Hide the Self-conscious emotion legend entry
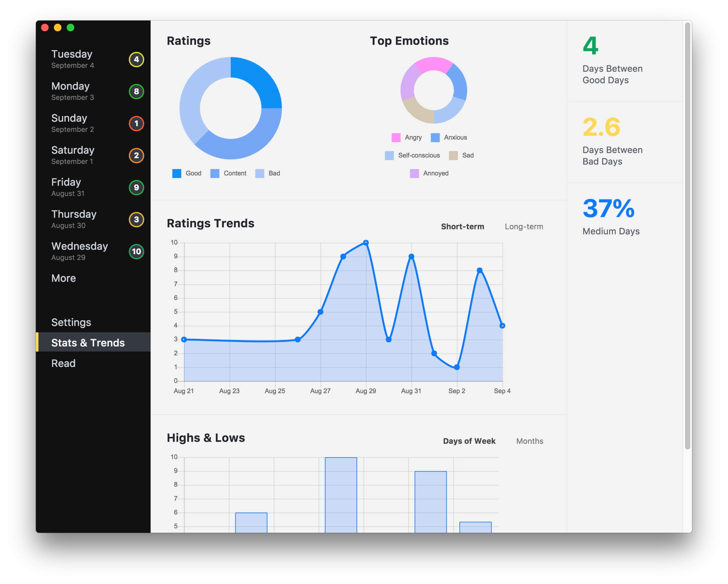This screenshot has height=584, width=728. click(x=412, y=155)
